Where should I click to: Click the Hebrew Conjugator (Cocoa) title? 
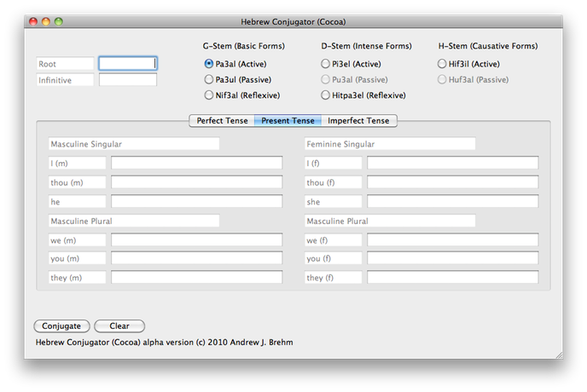293,21
